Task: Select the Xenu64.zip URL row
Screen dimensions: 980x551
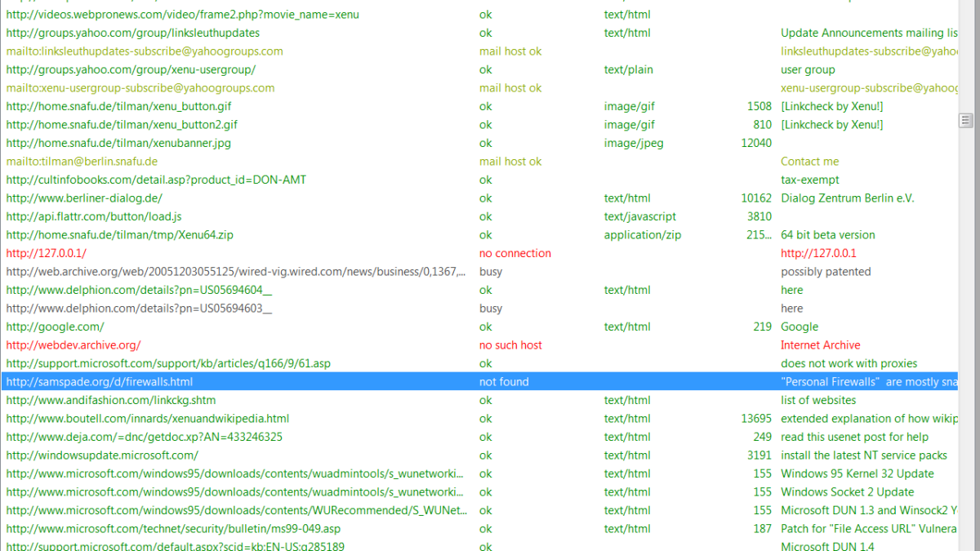Action: (120, 235)
